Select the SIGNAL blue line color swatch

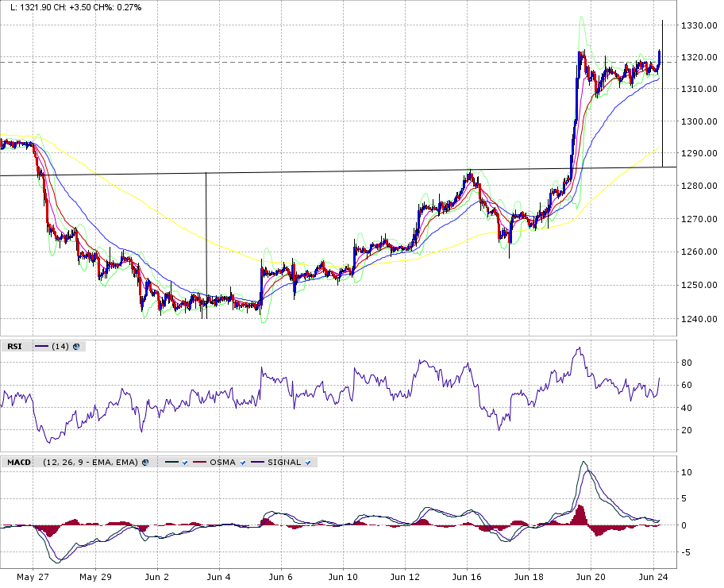(x=258, y=463)
